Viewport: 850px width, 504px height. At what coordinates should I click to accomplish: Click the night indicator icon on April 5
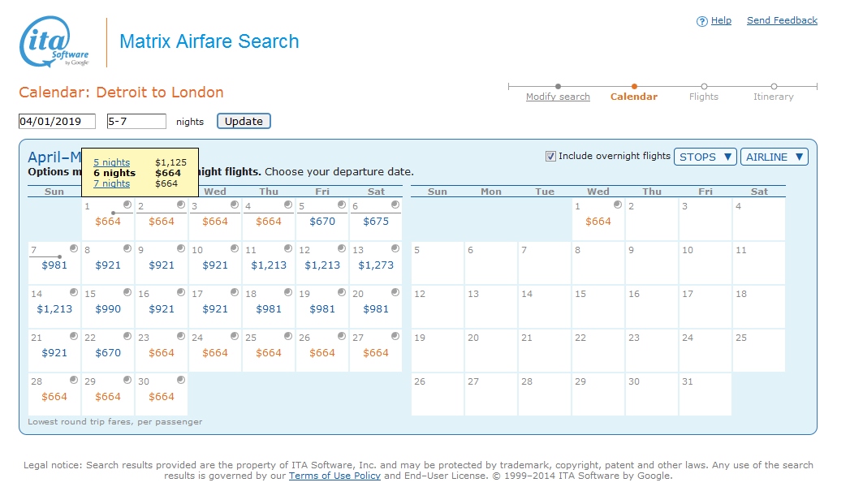tap(342, 205)
